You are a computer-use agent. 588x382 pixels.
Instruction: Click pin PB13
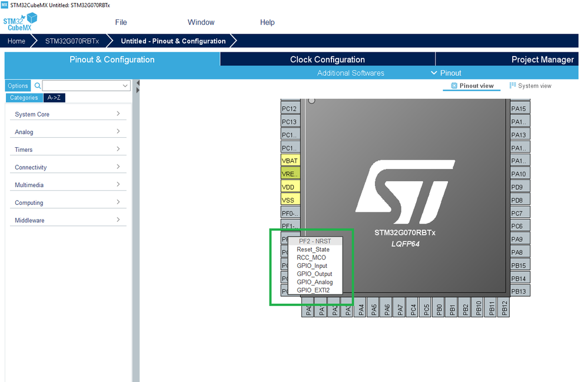520,291
